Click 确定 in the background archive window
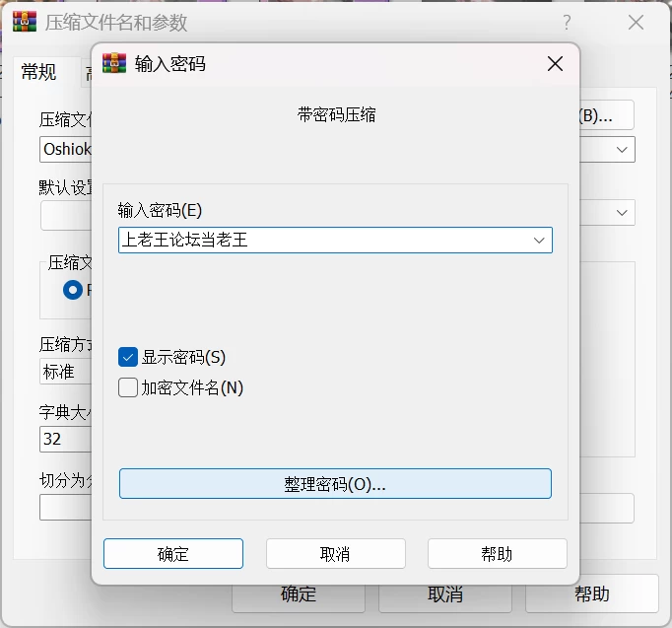Screen dimensions: 672x628 click(299, 595)
